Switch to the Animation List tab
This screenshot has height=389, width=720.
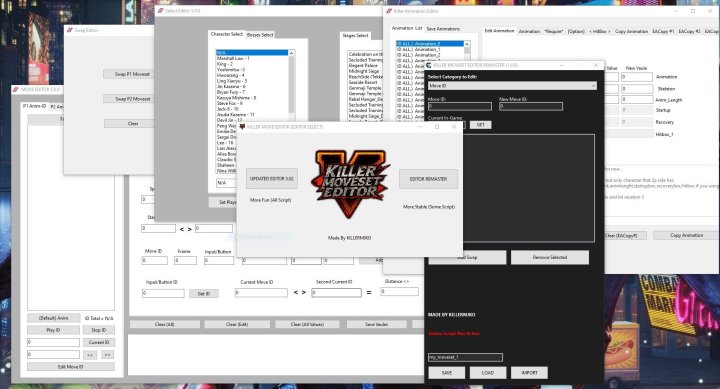click(407, 28)
